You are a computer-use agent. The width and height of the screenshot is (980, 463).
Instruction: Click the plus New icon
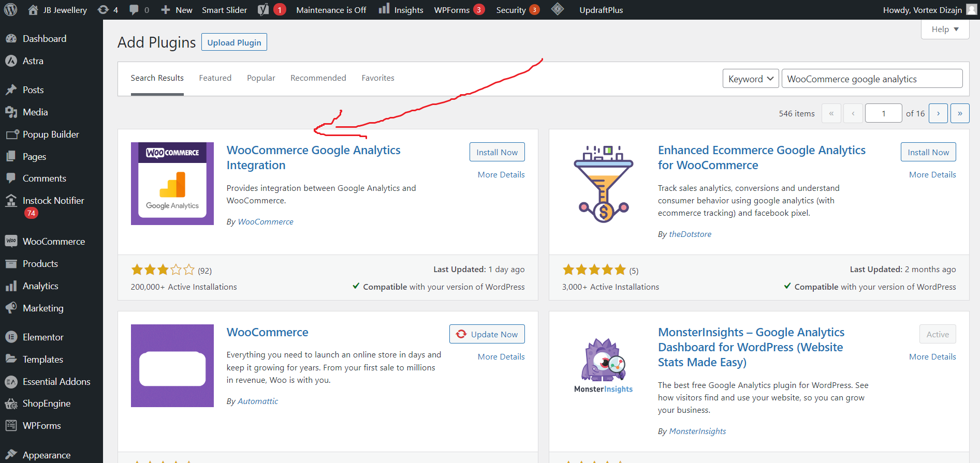[x=166, y=10]
